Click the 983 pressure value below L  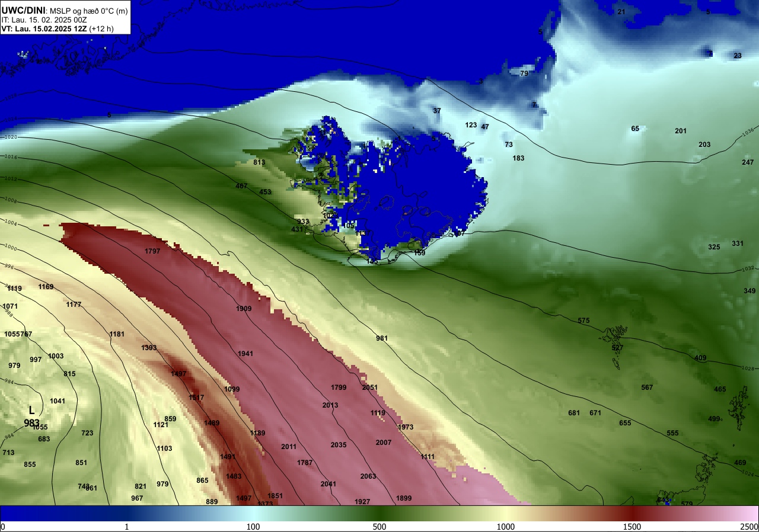(31, 422)
